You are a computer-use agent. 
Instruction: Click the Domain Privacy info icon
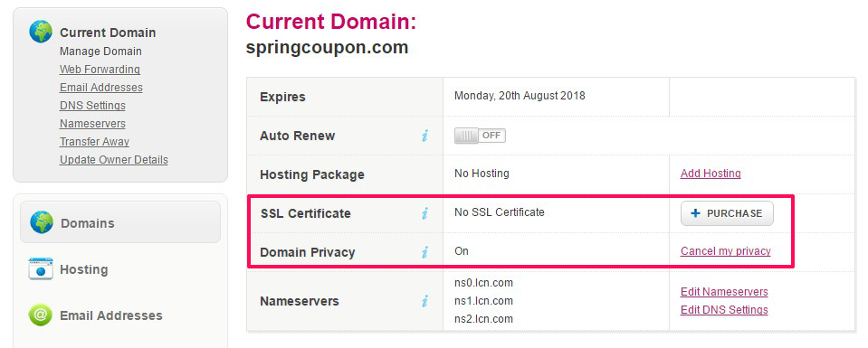pyautogui.click(x=424, y=252)
